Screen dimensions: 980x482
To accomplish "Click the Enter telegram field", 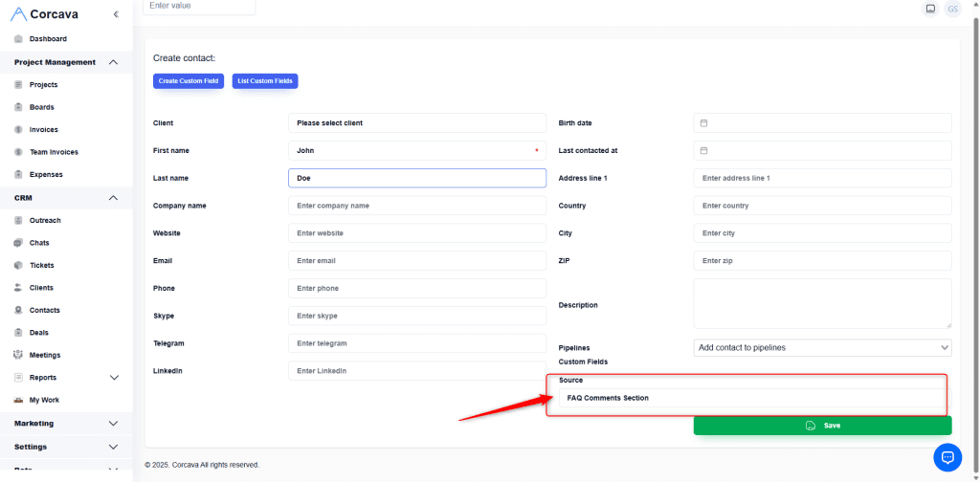I will tap(417, 343).
